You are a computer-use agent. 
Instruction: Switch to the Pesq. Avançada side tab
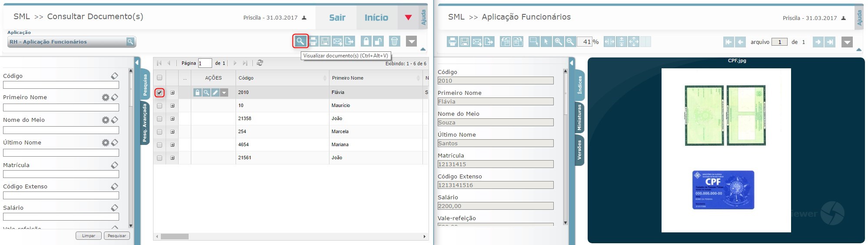[145, 123]
